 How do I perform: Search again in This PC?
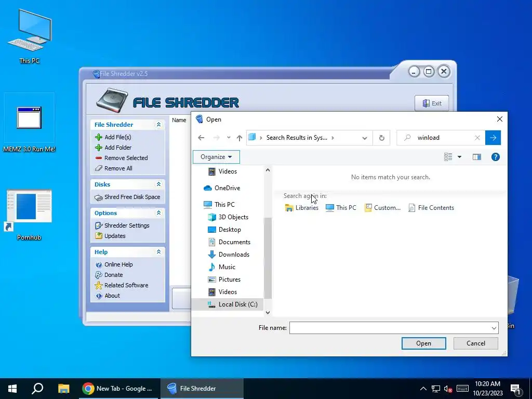pyautogui.click(x=341, y=208)
